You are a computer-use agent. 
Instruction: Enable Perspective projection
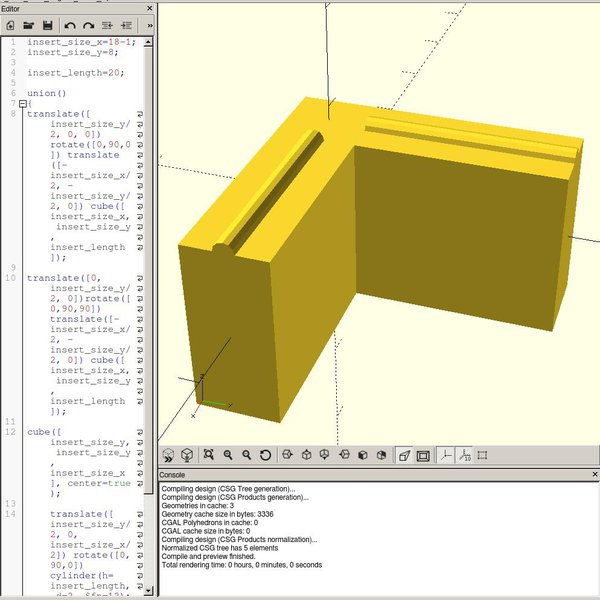pos(404,455)
